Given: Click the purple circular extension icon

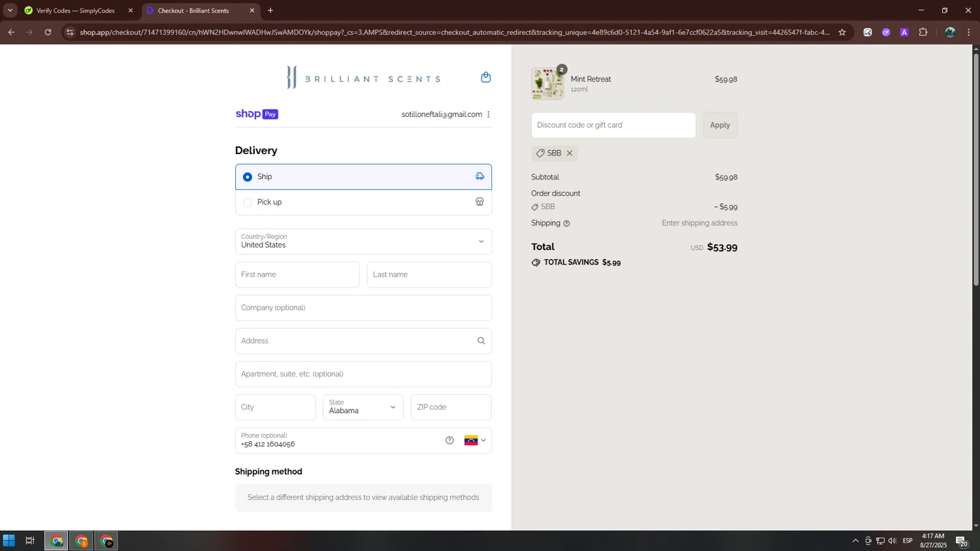Looking at the screenshot, I should point(886,32).
